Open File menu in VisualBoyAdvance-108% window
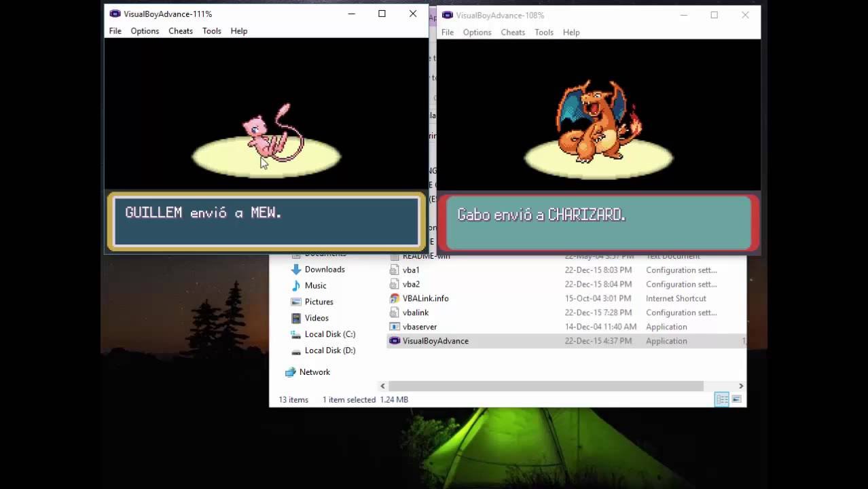This screenshot has height=489, width=868. (x=448, y=32)
